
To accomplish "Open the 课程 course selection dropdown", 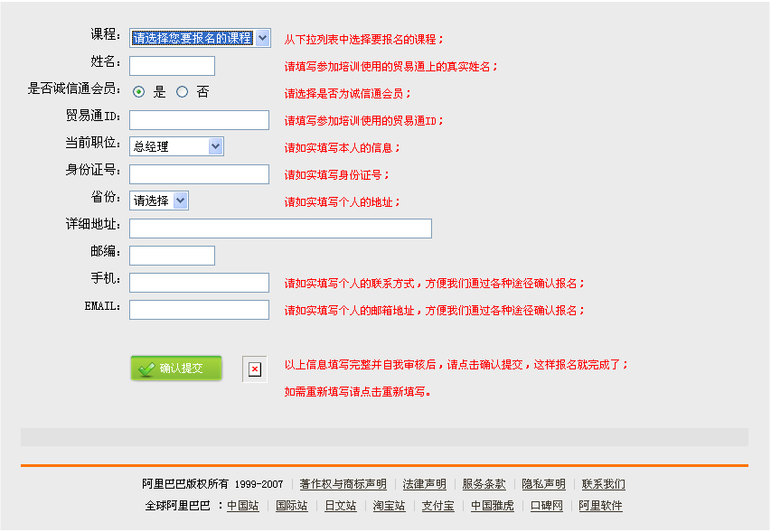I will [200, 38].
